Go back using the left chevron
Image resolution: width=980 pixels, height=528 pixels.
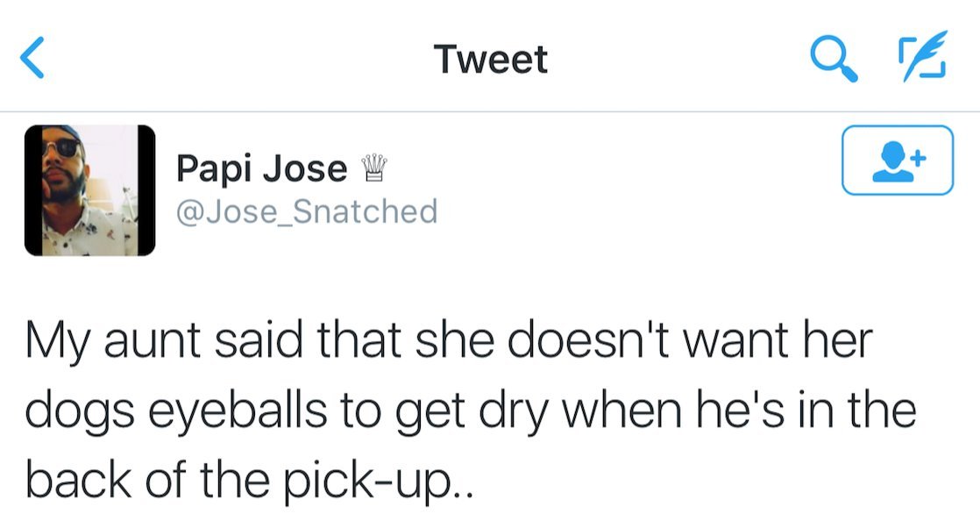[32, 59]
